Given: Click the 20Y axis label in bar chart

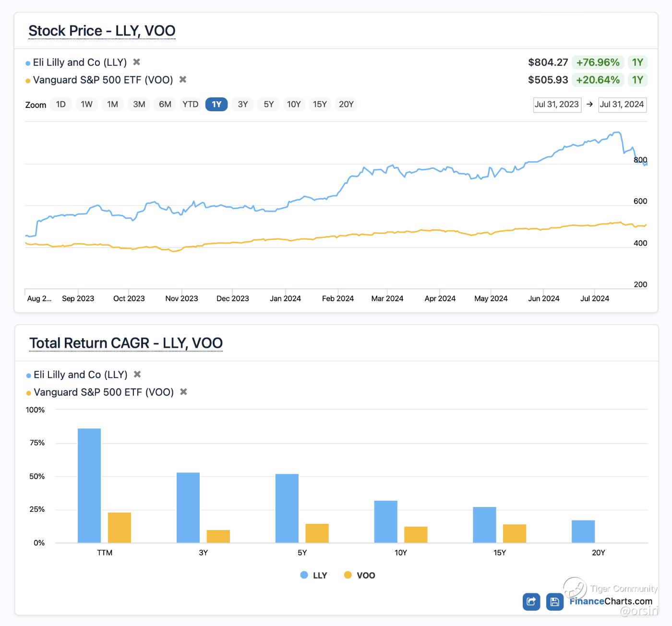Looking at the screenshot, I should coord(599,553).
